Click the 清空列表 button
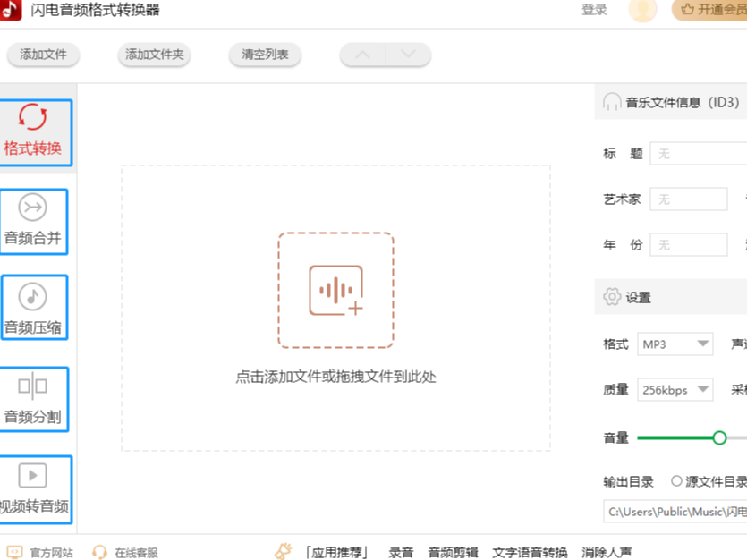 pyautogui.click(x=265, y=55)
